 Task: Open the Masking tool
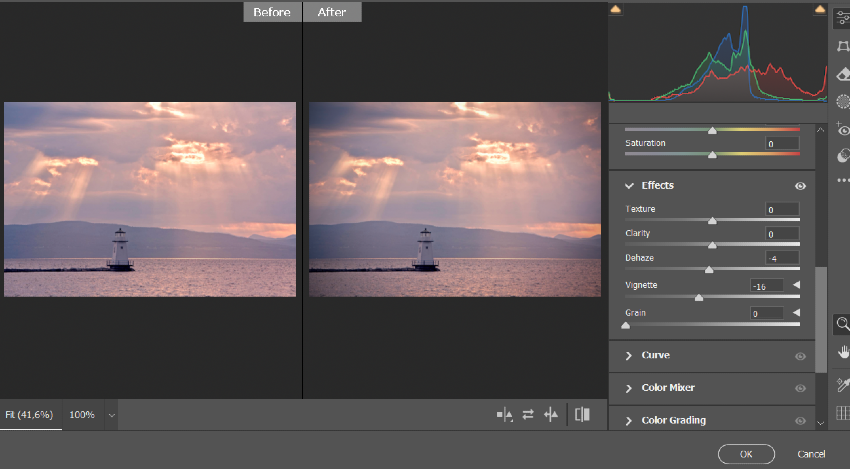point(842,100)
